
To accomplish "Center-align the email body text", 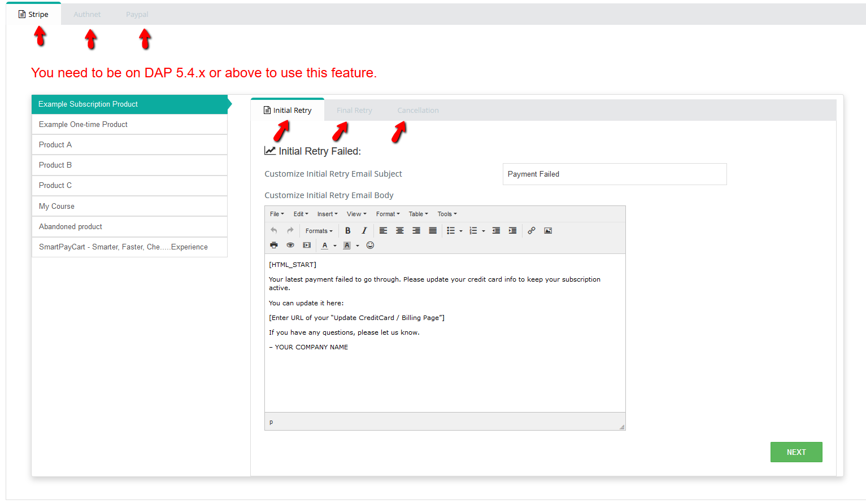I will coord(400,231).
